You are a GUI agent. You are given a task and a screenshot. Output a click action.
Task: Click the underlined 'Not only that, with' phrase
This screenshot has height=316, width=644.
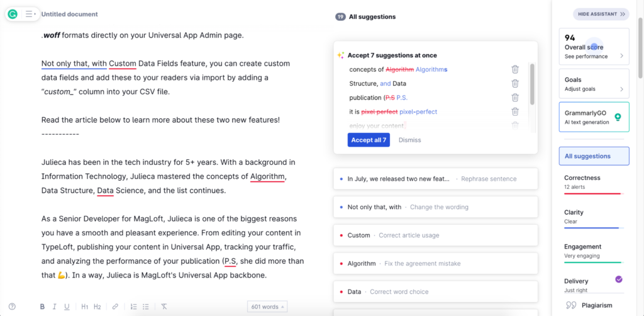click(74, 64)
